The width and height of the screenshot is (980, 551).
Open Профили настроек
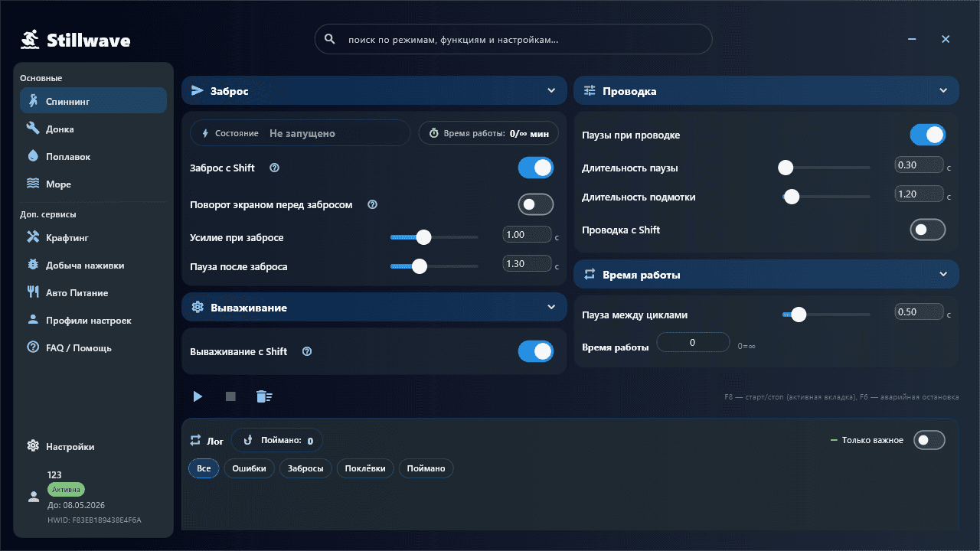click(93, 320)
